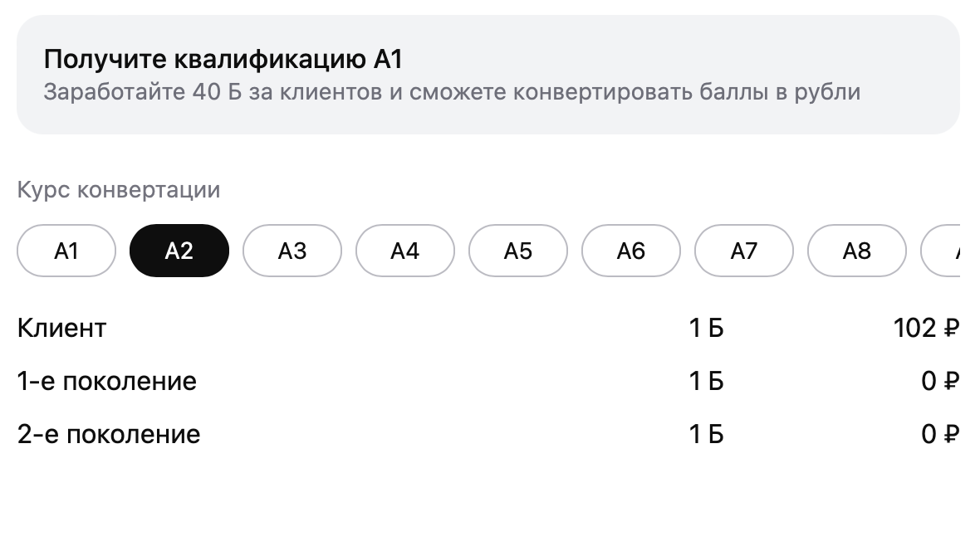
Task: Switch to the A3 qualification
Action: 292,251
